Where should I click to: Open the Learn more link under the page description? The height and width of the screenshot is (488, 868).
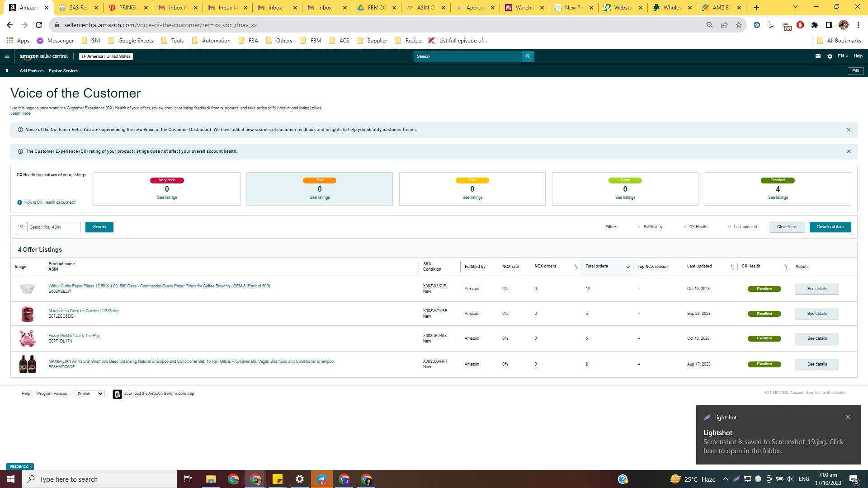20,114
